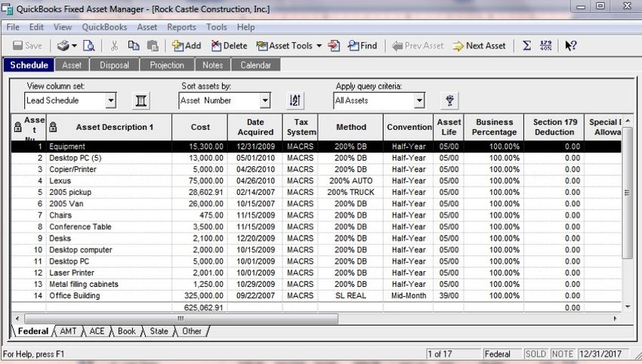Switch to the Schedule tab
The image size is (642, 364).
[x=29, y=65]
